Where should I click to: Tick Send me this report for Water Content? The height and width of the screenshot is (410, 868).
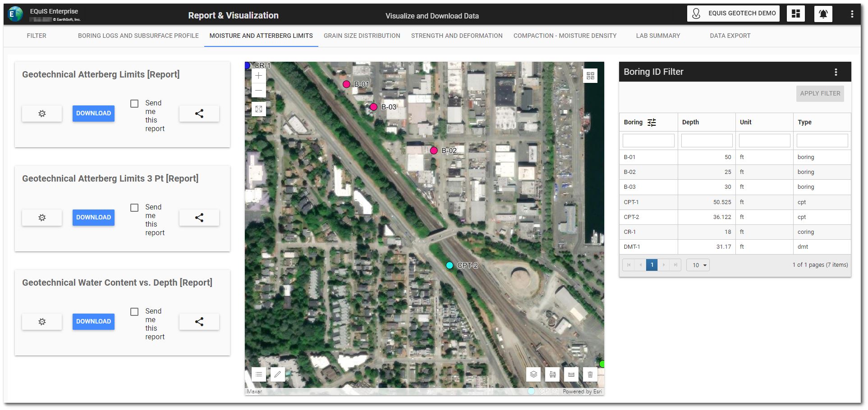click(x=134, y=312)
